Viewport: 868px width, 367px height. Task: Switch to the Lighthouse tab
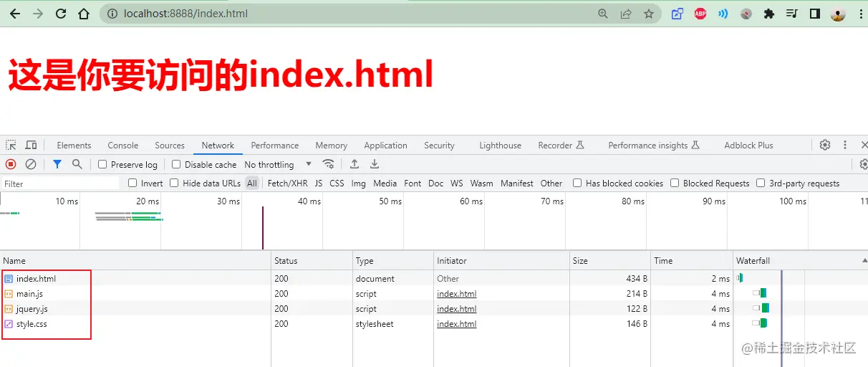[x=500, y=145]
